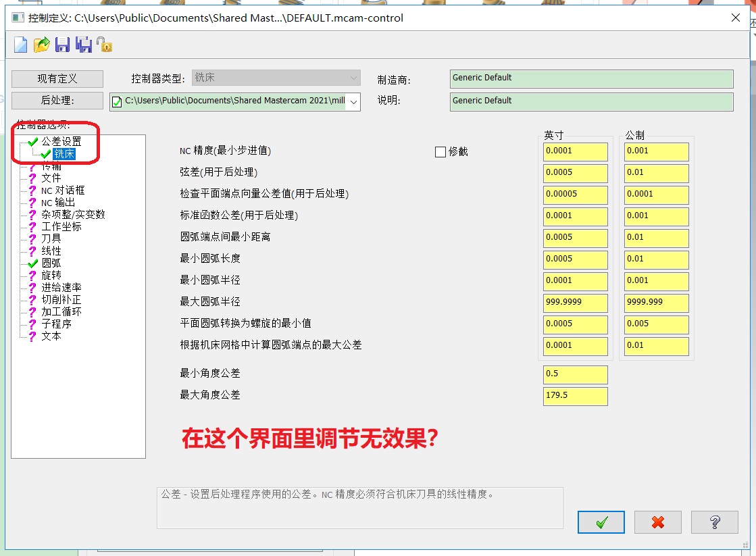Click the question mark icon beside 旋转
The width and height of the screenshot is (756, 556).
click(32, 276)
